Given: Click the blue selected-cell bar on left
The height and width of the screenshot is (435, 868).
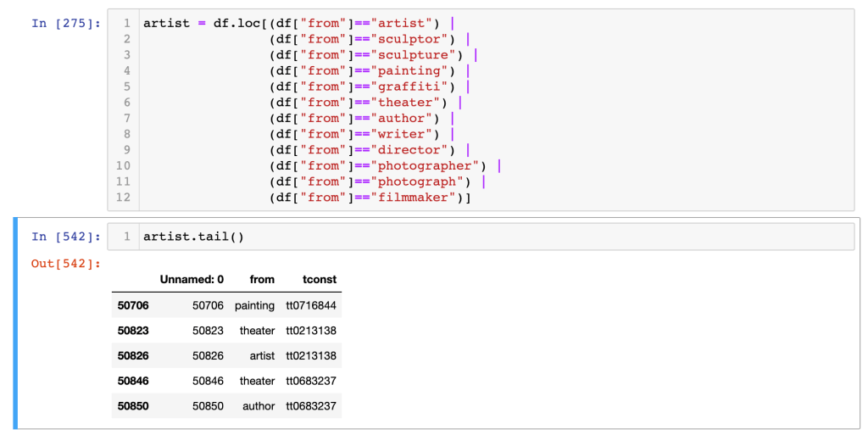Looking at the screenshot, I should [15, 322].
